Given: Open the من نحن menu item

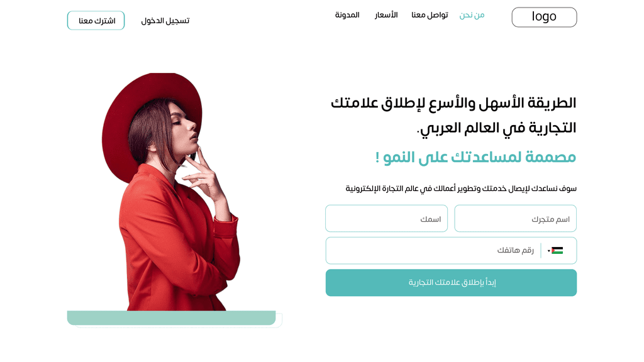Looking at the screenshot, I should (x=472, y=15).
